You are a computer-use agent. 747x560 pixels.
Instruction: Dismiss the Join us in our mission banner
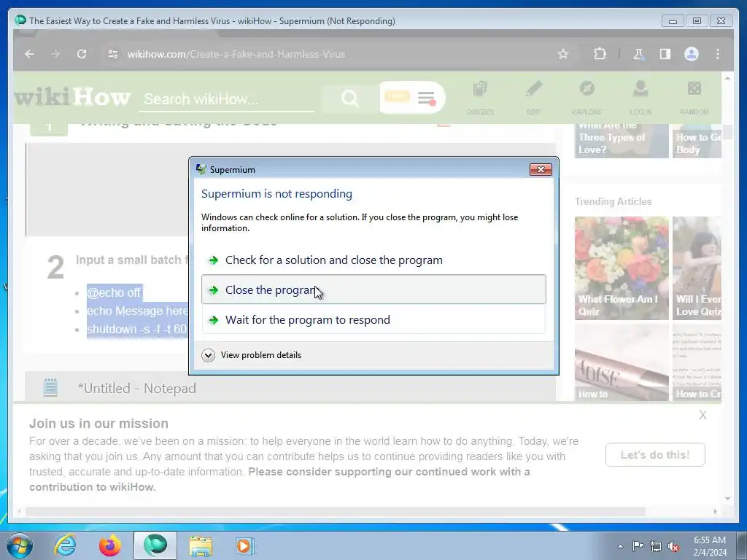(703, 415)
